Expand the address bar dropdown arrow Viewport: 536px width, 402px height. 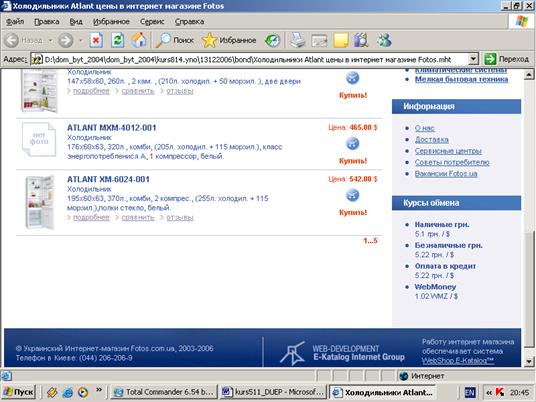click(473, 59)
